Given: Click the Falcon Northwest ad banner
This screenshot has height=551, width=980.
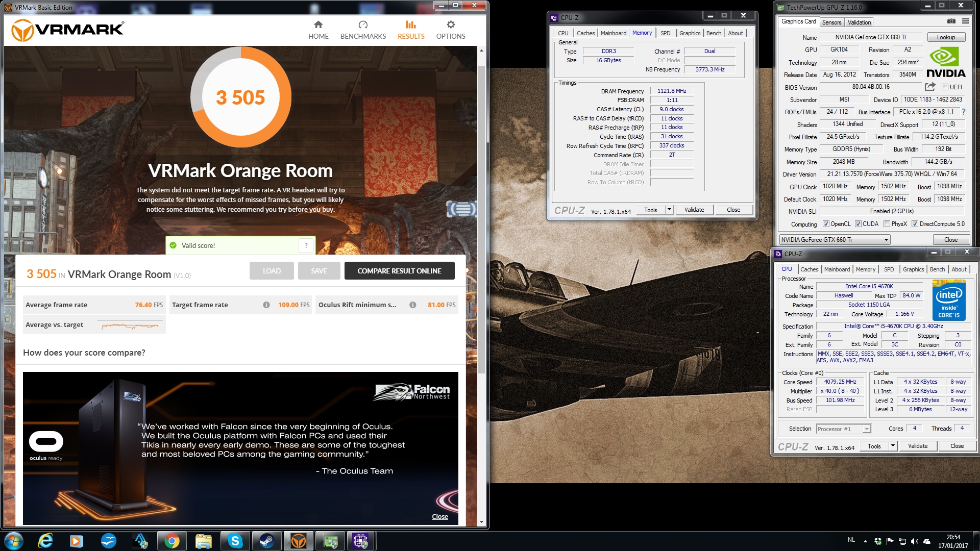Looking at the screenshot, I should pos(240,448).
